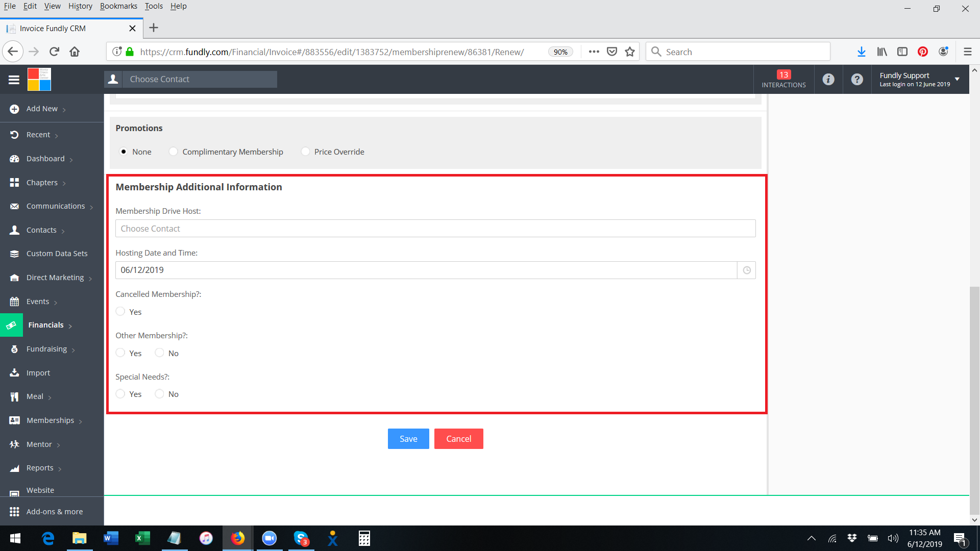
Task: Click the Dashboard gauge icon
Action: 14,159
